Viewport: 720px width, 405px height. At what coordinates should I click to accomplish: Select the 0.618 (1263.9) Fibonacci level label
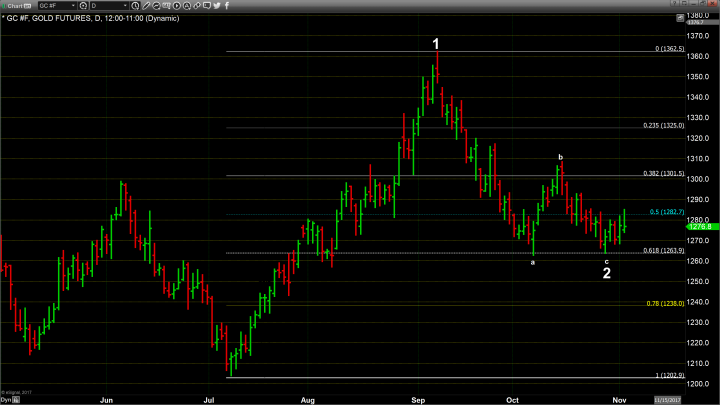[664, 250]
